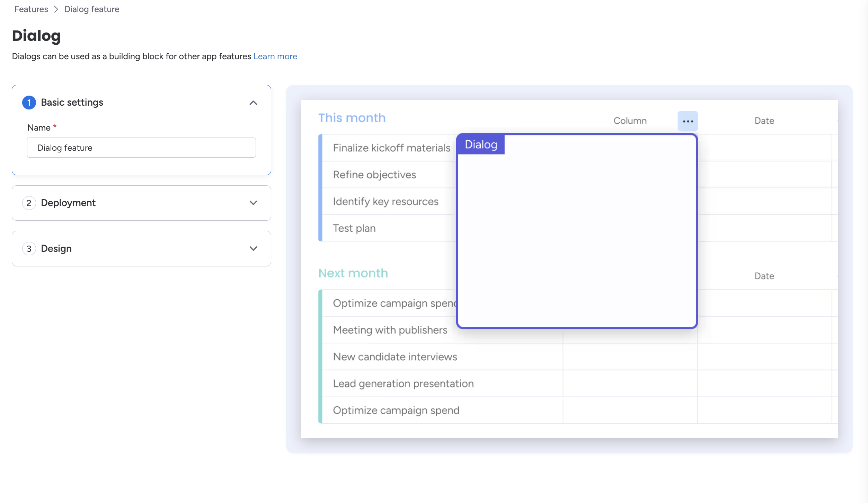Viewport: 868px width, 503px height.
Task: Click the Name input field
Action: coord(141,148)
